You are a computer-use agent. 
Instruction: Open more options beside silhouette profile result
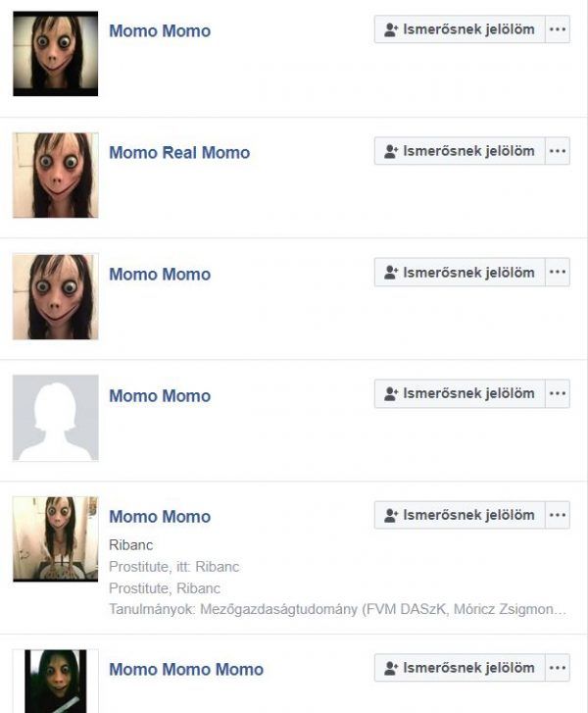[x=558, y=394]
